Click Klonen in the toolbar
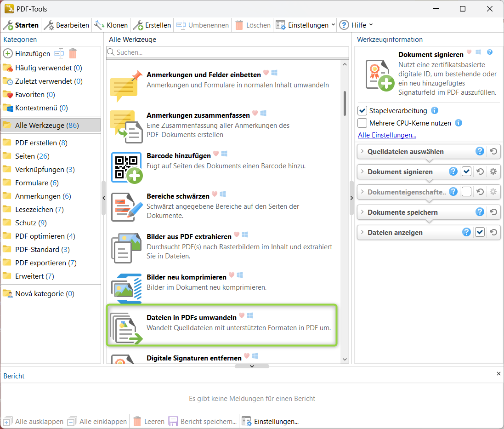Screen dimensions: 504x429 [x=111, y=25]
